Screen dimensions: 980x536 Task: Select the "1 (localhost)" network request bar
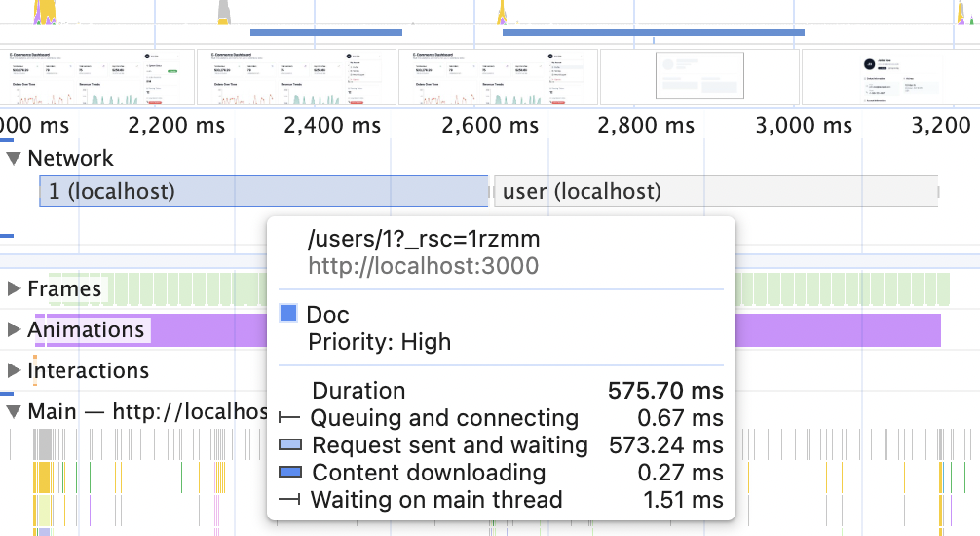pyautogui.click(x=263, y=191)
